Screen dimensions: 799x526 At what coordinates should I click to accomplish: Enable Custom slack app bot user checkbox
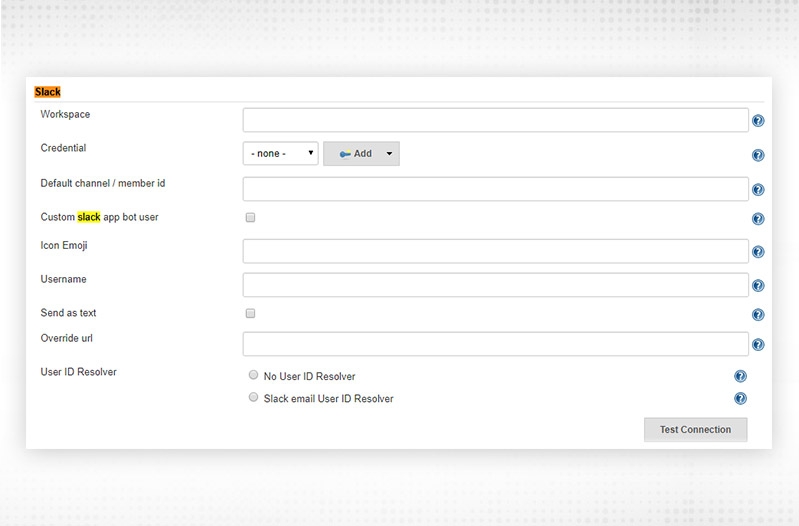point(251,217)
